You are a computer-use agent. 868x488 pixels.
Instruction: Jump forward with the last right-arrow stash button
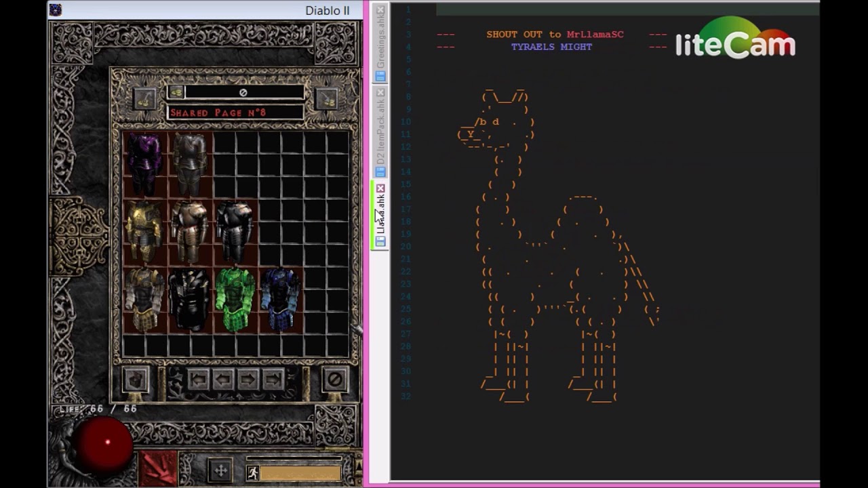click(x=273, y=380)
